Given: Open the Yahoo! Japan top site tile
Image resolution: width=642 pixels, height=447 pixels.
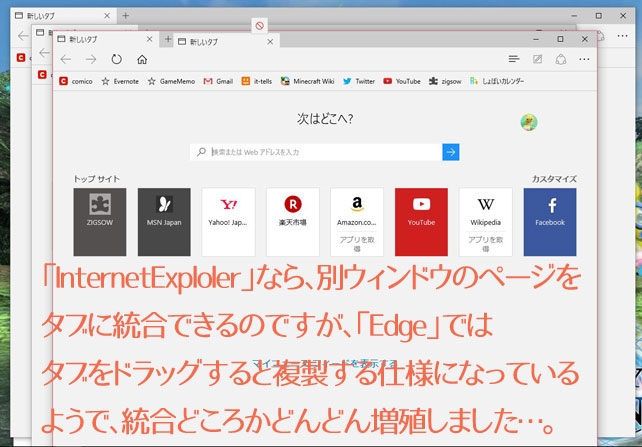Looking at the screenshot, I should pyautogui.click(x=228, y=222).
